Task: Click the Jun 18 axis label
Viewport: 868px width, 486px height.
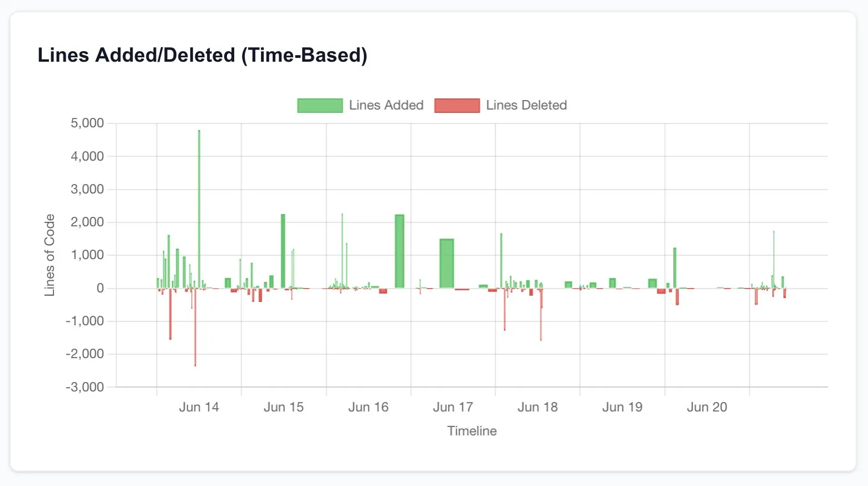Action: tap(537, 407)
